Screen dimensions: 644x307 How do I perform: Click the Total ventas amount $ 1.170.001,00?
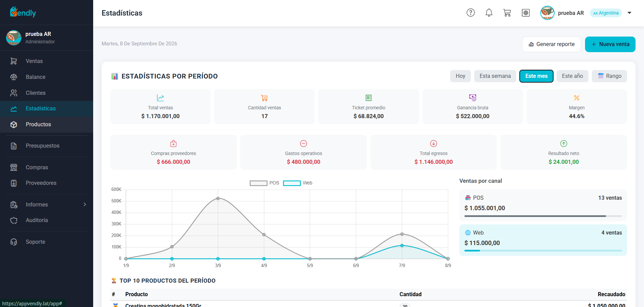[160, 116]
